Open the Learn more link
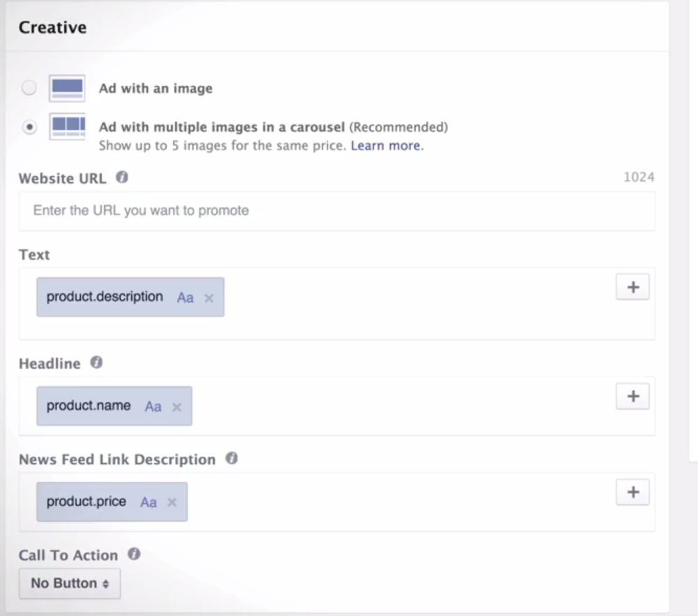698x616 pixels. tap(386, 146)
